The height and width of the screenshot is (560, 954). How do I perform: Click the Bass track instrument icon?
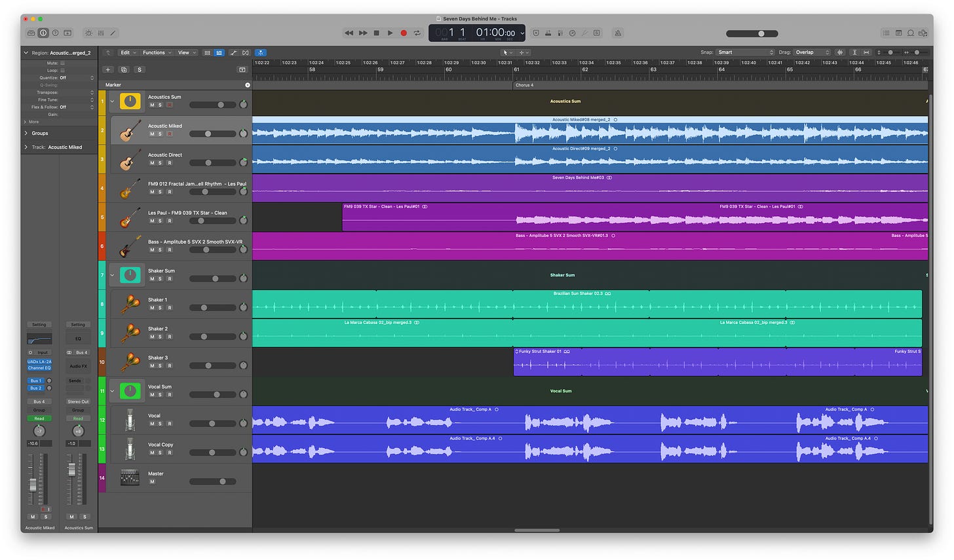click(130, 246)
